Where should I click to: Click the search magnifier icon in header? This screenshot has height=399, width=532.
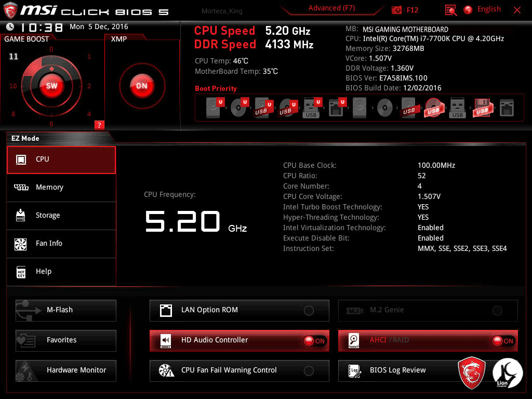(x=450, y=10)
